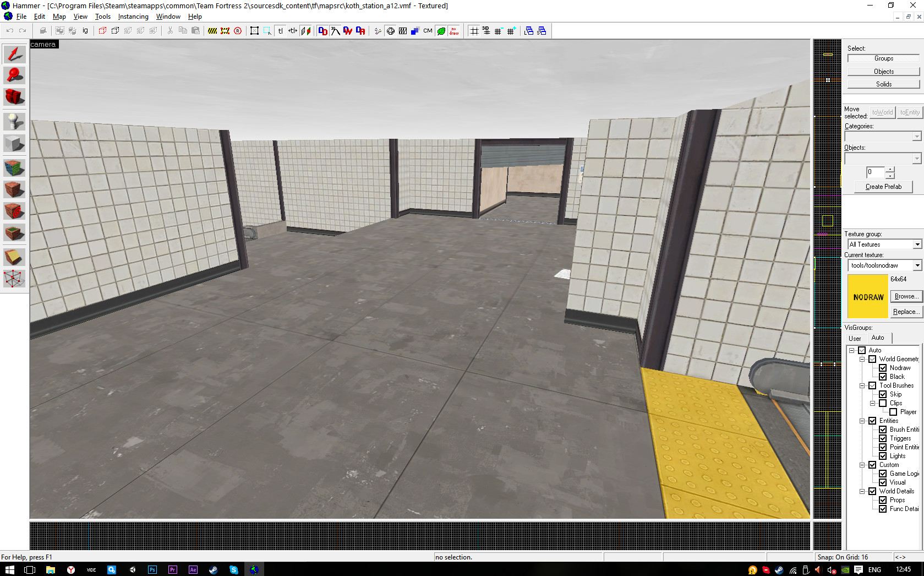Collapse the Custom tree node

862,465
